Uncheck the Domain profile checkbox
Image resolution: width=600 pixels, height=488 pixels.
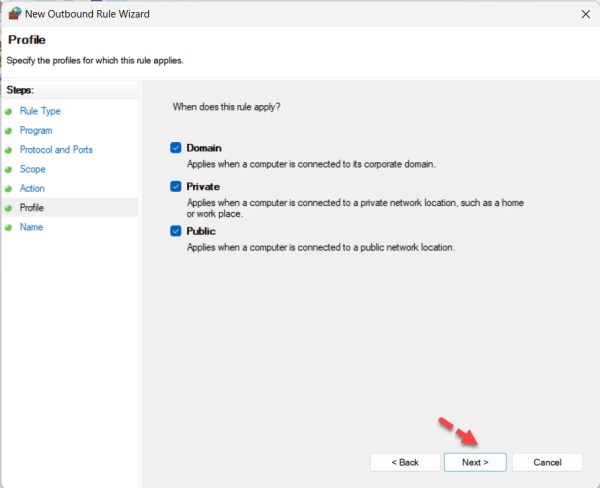[x=177, y=148]
